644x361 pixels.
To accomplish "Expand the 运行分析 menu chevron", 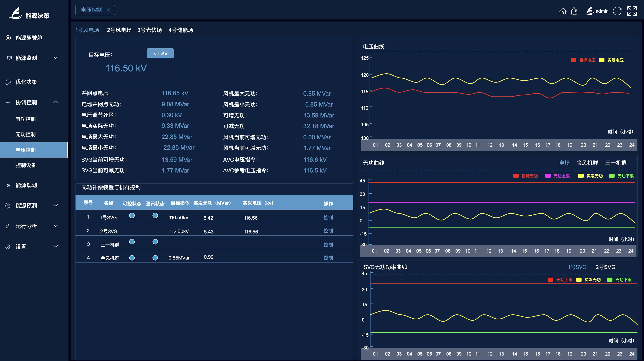I will pos(56,226).
